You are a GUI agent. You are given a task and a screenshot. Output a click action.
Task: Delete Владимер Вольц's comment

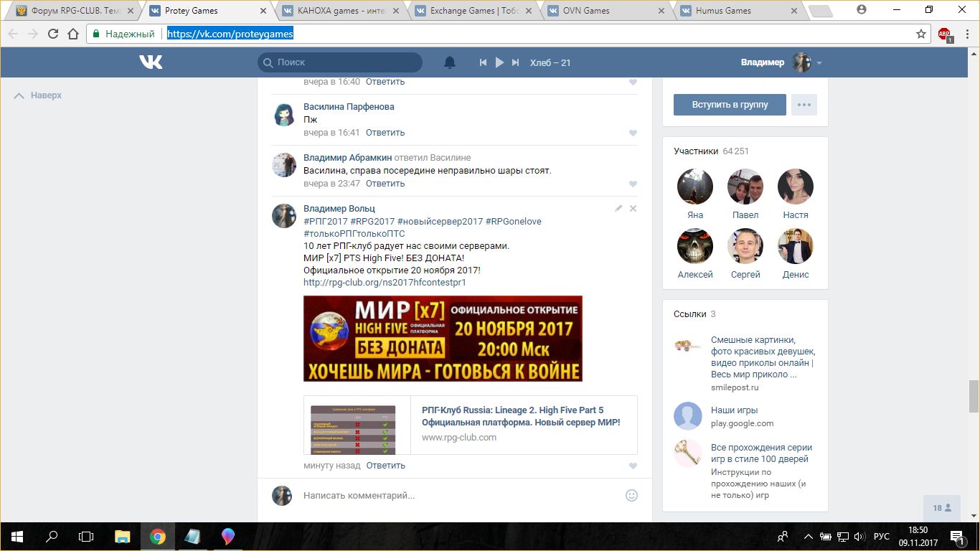tap(633, 208)
